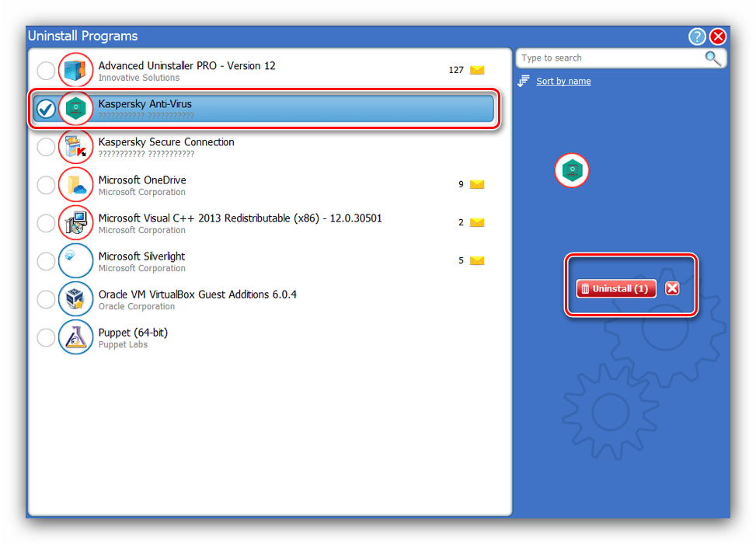Click the Puppet (64-bit) flask icon
Screen dimensions: 756x544
click(x=75, y=337)
